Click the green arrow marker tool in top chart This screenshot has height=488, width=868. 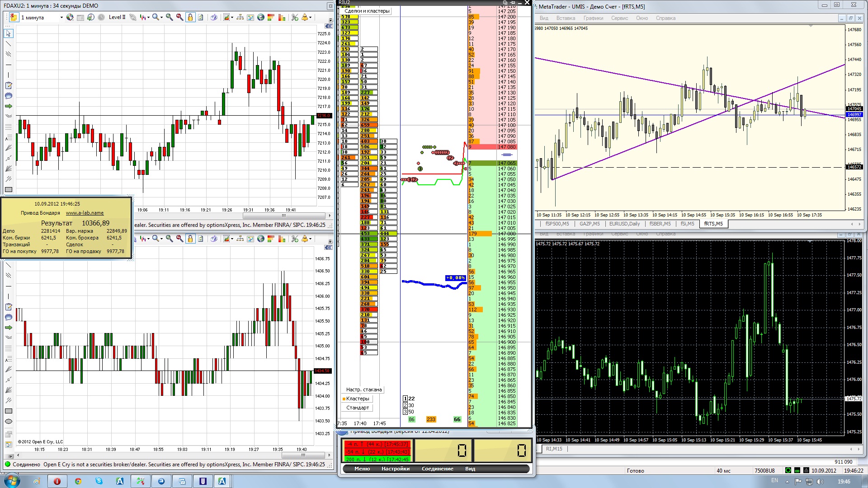click(8, 106)
